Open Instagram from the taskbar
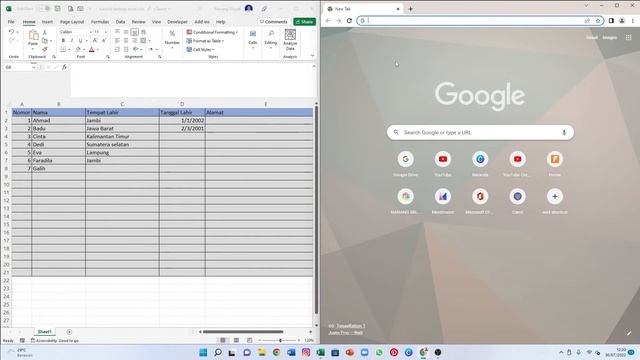Screen dimensions: 640x360 306,352
